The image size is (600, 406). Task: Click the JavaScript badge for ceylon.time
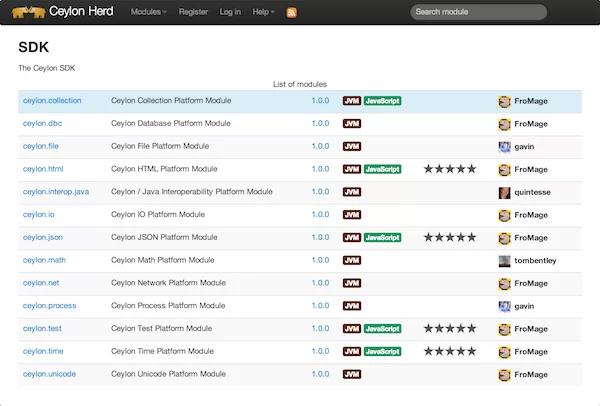[x=382, y=351]
